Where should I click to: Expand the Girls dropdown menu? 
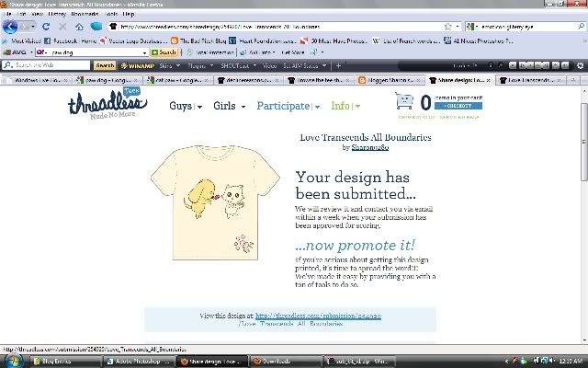(x=229, y=106)
